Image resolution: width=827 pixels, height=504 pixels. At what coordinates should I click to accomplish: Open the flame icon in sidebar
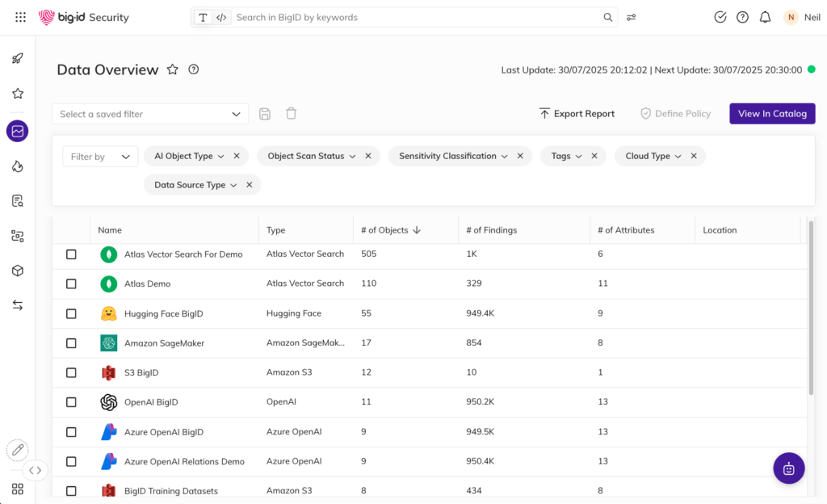point(17,166)
